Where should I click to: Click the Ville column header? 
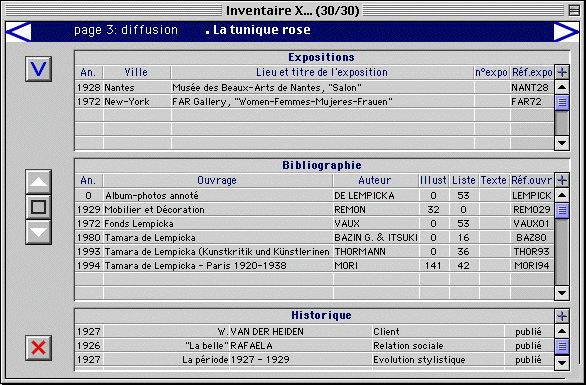point(136,72)
